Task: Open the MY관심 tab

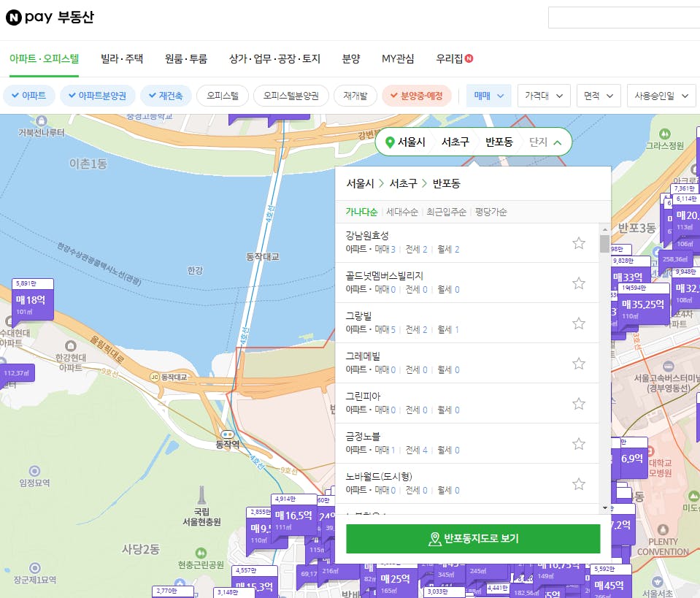Action: [398, 58]
